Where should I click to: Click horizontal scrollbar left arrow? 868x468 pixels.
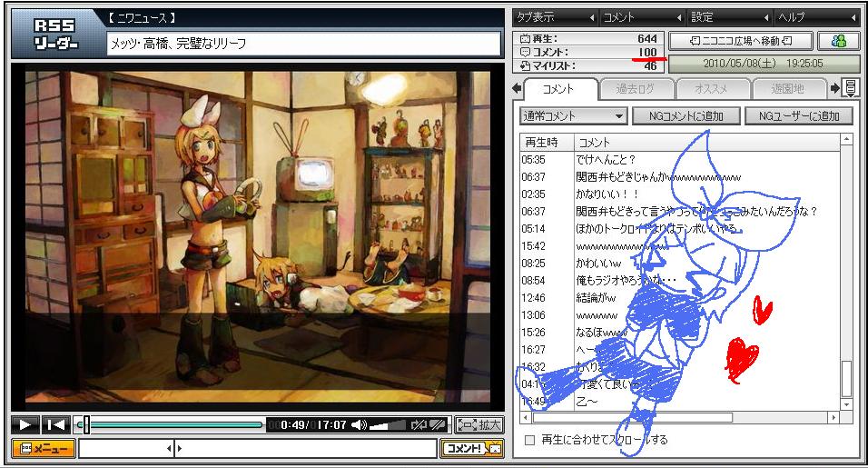coord(527,417)
